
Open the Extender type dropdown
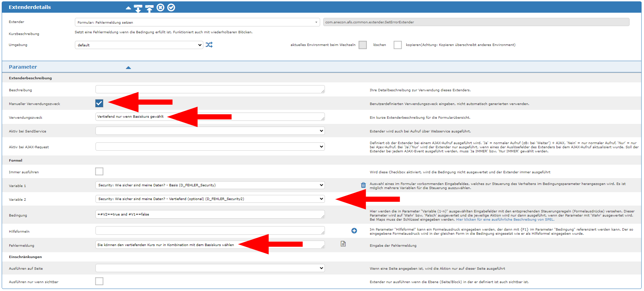click(197, 22)
